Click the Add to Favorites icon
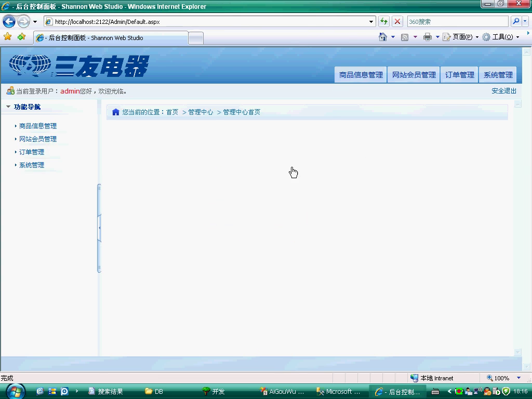The width and height of the screenshot is (532, 399). pyautogui.click(x=21, y=37)
